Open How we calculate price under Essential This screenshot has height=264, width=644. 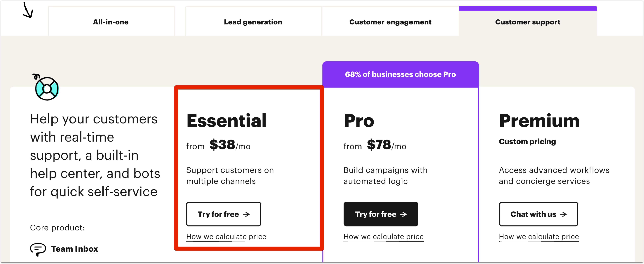coord(226,236)
